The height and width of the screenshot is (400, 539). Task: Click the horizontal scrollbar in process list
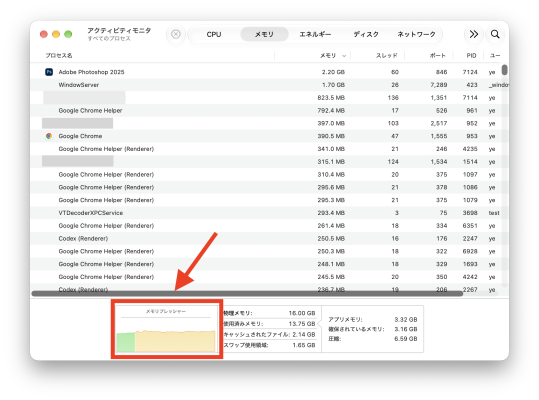coord(247,293)
